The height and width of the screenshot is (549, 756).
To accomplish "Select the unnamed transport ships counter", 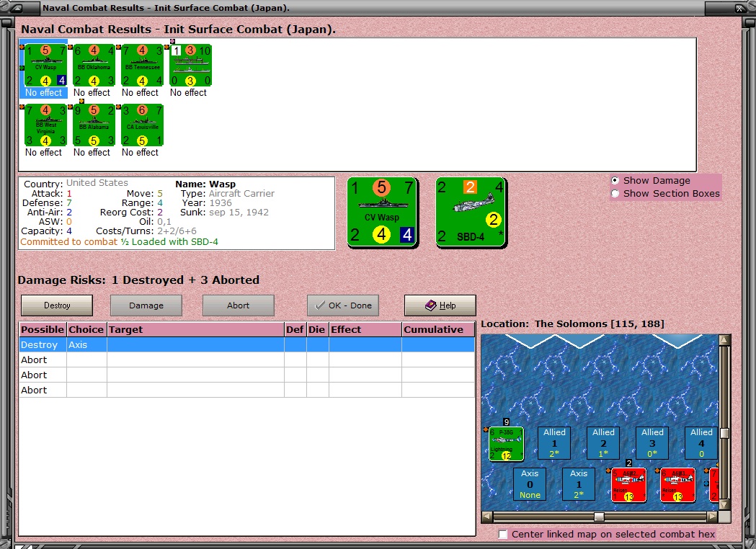I will [190, 65].
